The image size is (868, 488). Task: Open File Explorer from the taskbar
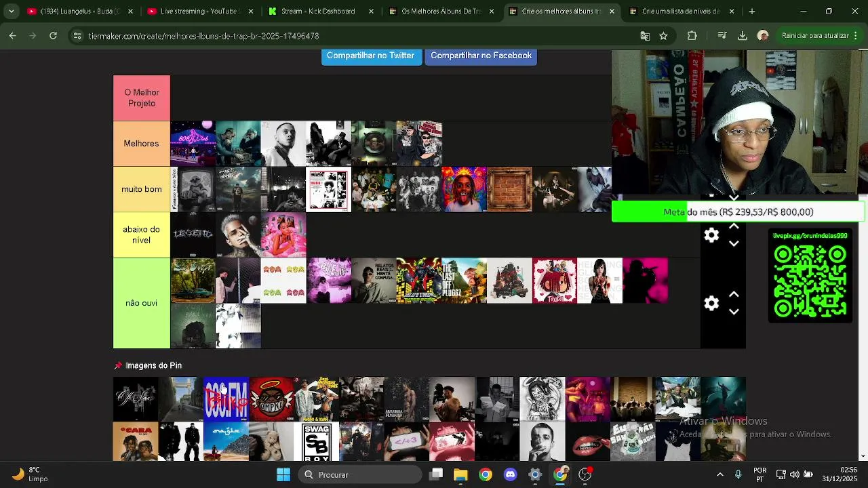(460, 474)
